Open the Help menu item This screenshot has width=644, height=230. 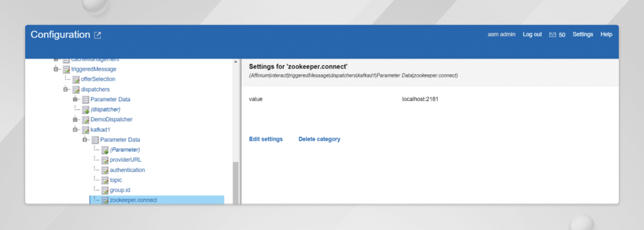[x=606, y=35]
